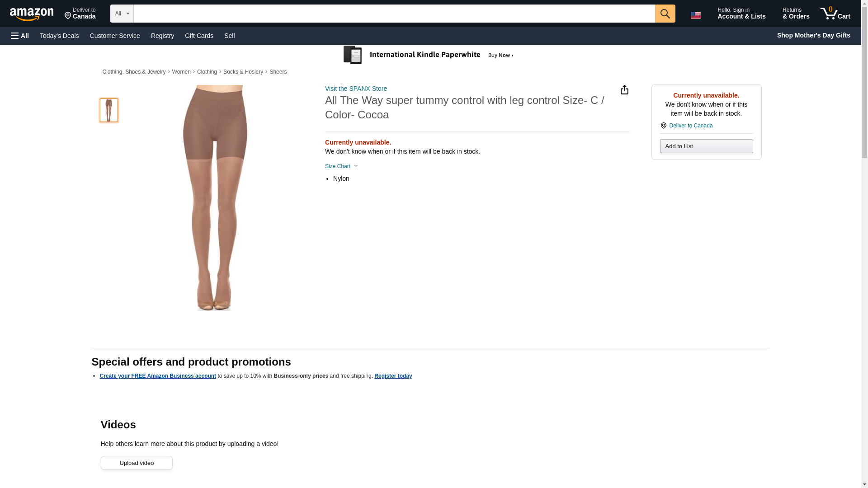Screen dimensions: 868x488
Task: Click the International Kindle Paperwhite banner
Action: (x=429, y=55)
